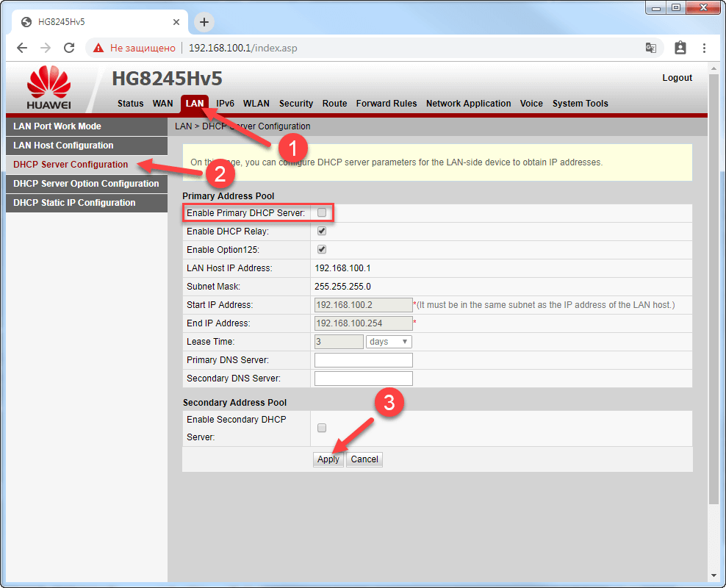Open Google Translate in the address bar
Viewport: 726px width, 588px height.
coord(650,47)
